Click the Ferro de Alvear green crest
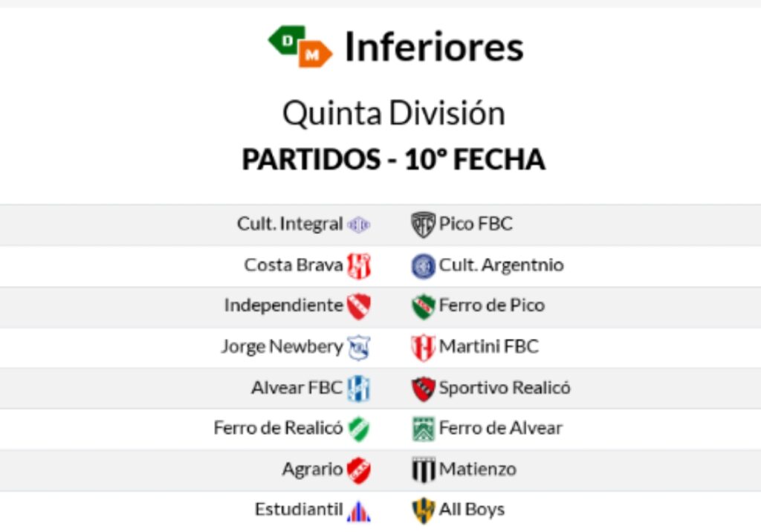This screenshot has width=761, height=532. coord(423,429)
